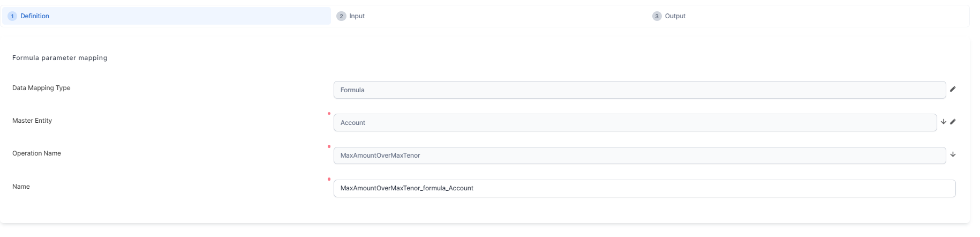The image size is (980, 237).
Task: Click the down arrow icon beside Master Entity
Action: tap(944, 122)
